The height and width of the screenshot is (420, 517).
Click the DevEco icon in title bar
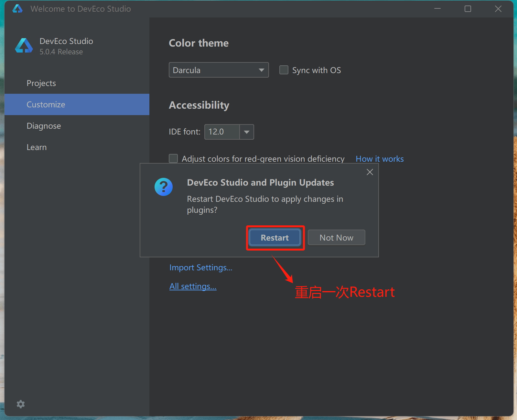pyautogui.click(x=17, y=9)
